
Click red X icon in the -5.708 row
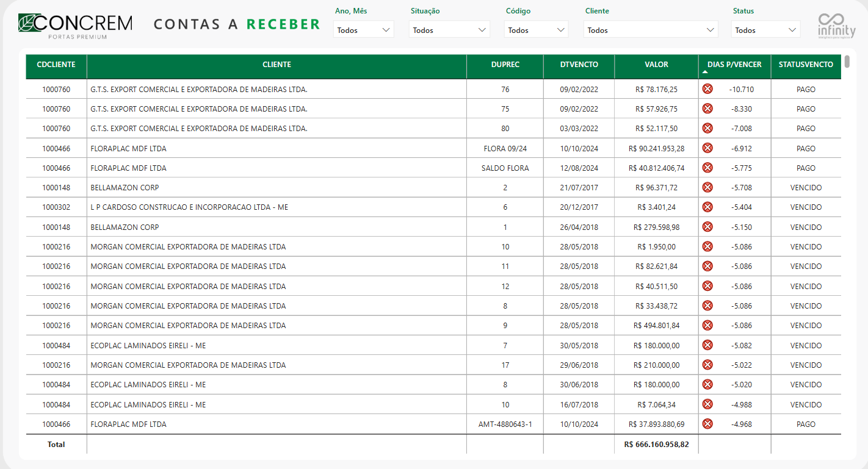click(707, 187)
